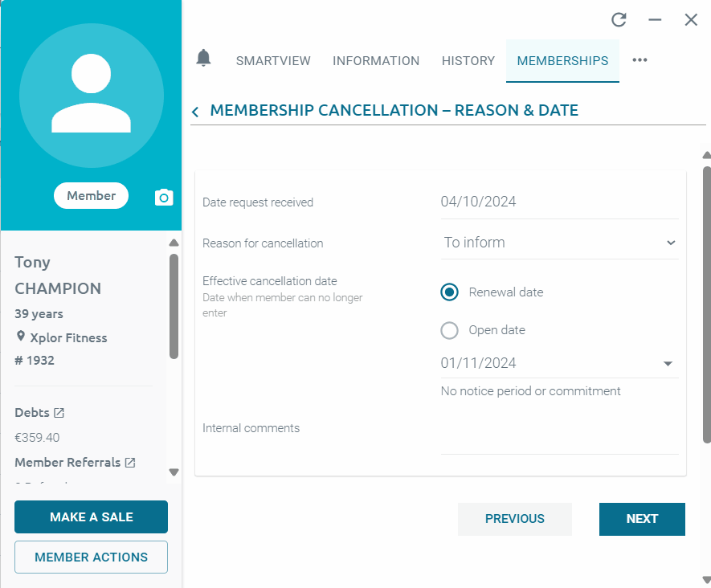Image resolution: width=711 pixels, height=588 pixels.
Task: Click the back chevron beside Membership Cancellation
Action: pyautogui.click(x=195, y=112)
